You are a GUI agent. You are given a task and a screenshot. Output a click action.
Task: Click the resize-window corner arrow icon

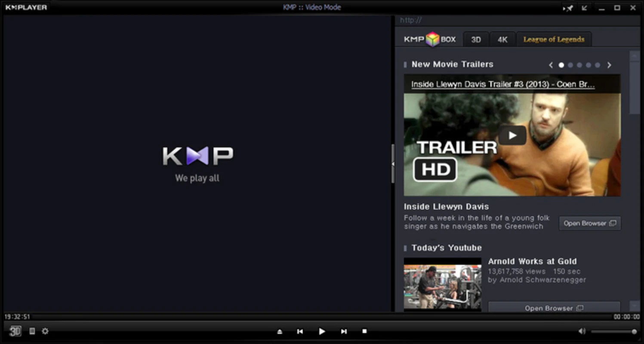pyautogui.click(x=584, y=8)
